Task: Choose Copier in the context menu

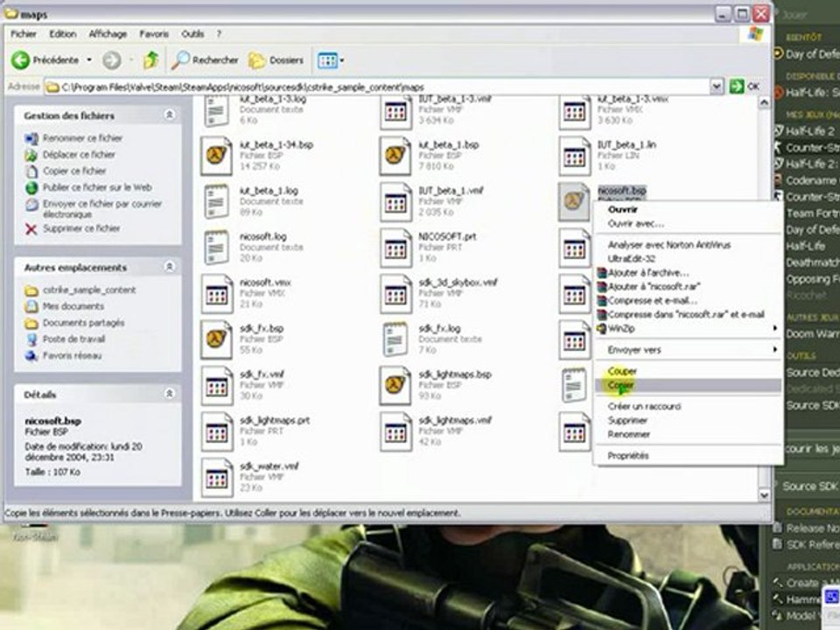Action: tap(688, 385)
